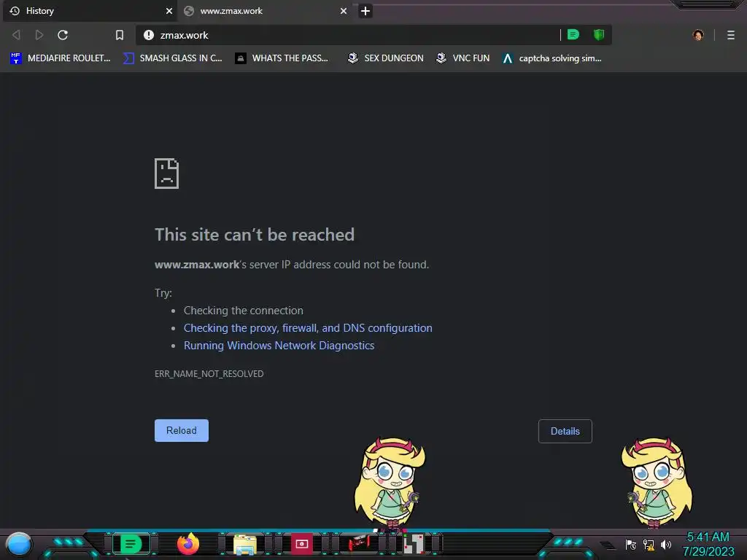Open a new tab with plus button
This screenshot has height=560, width=747.
365,10
